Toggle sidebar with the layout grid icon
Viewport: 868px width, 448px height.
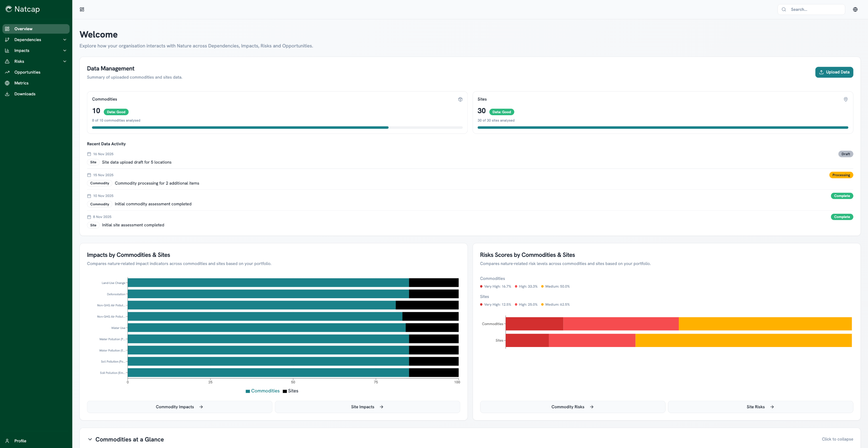82,9
